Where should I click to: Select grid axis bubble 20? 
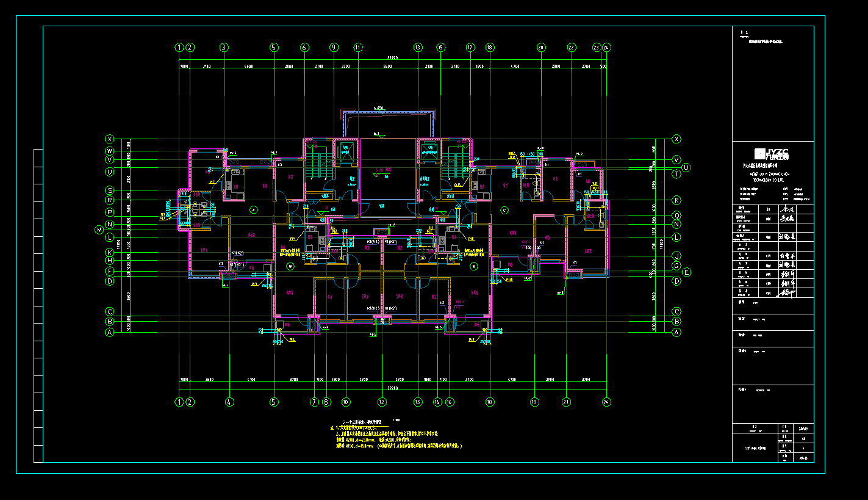click(x=540, y=47)
